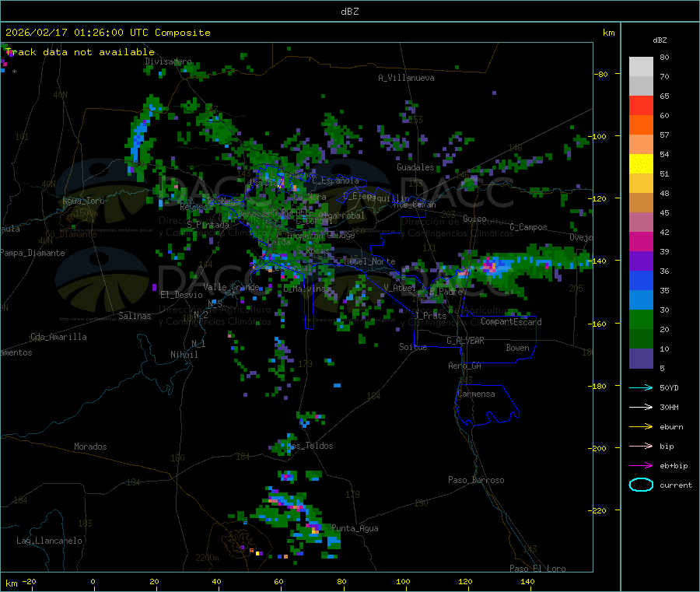This screenshot has height=592, width=700.
Task: Click the 'Punta_Agua' map label
Action: point(355,528)
